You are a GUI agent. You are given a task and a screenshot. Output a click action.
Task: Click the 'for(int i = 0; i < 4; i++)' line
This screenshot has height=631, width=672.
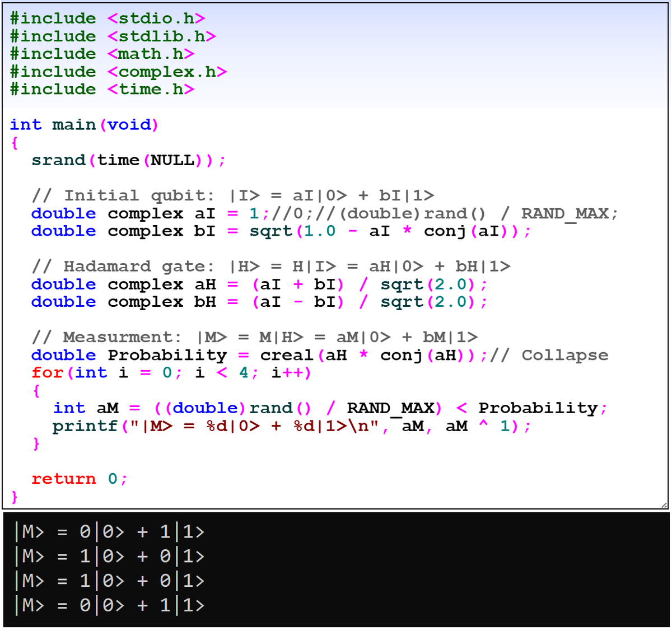click(171, 372)
